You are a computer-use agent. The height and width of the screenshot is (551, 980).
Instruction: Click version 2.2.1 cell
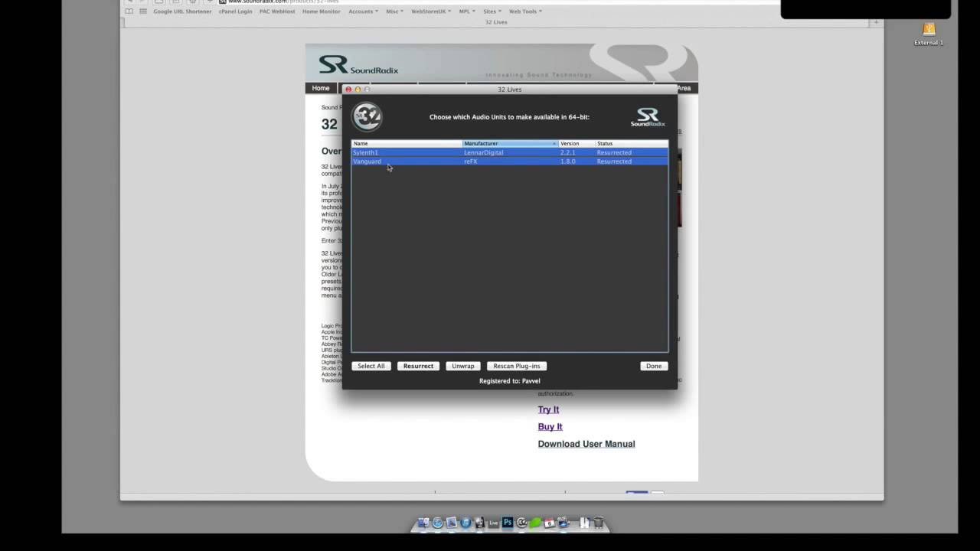[567, 152]
